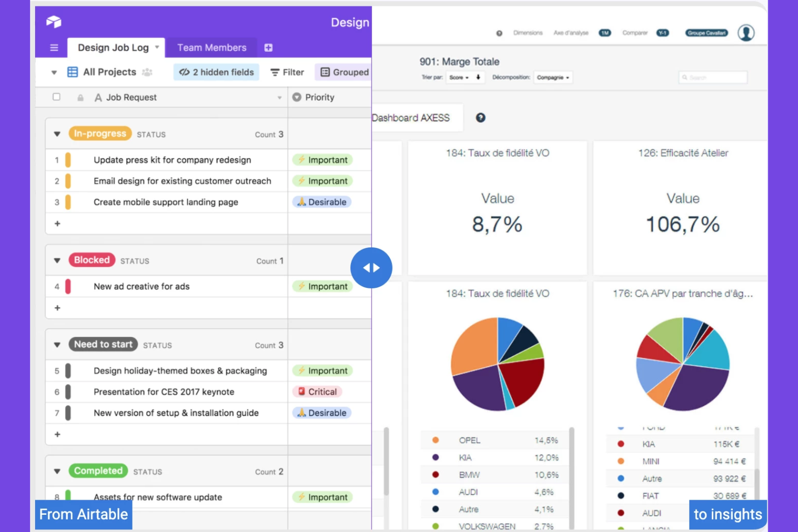Click the Y-1 compare badge
Screen dimensions: 798x532
coord(663,33)
